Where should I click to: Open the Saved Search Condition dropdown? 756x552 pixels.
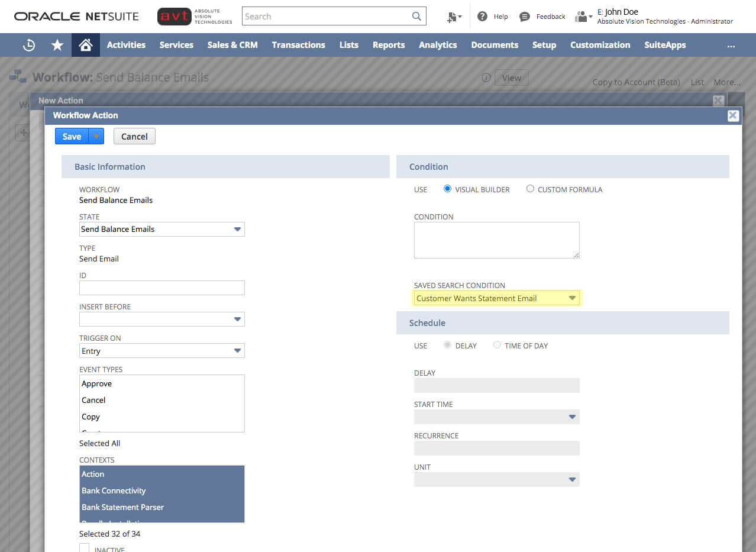pyautogui.click(x=571, y=298)
